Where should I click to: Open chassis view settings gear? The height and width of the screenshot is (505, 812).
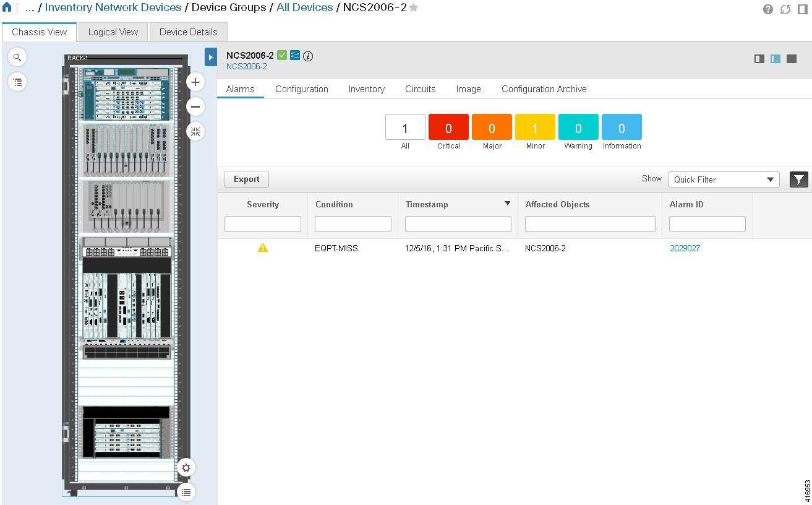click(x=186, y=468)
